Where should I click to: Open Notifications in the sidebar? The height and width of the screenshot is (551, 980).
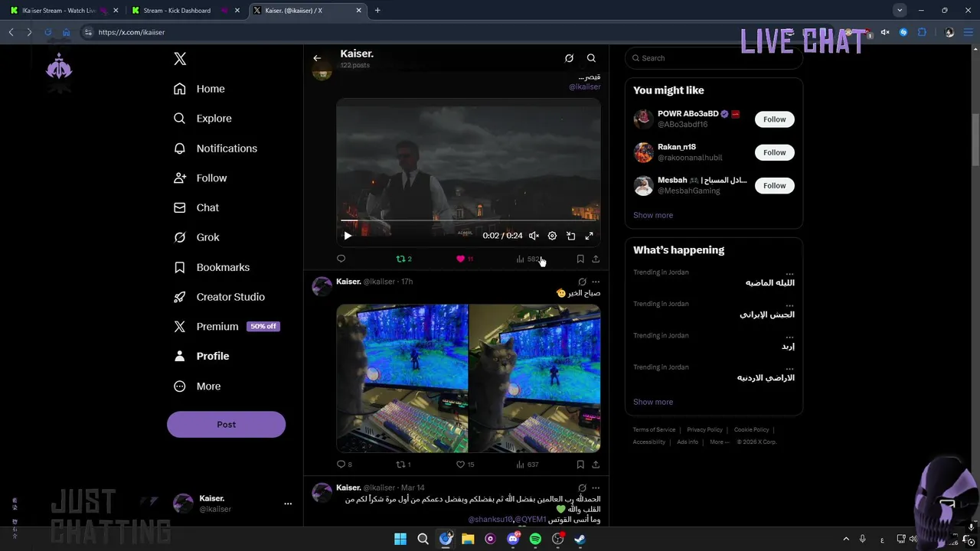click(216, 148)
